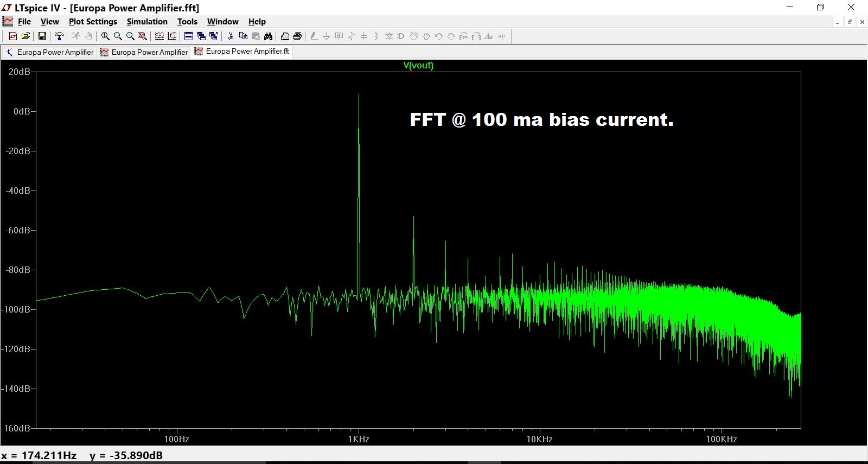Screen dimensions: 868x464
Task: Click the Paste clipboard icon
Action: pyautogui.click(x=256, y=36)
